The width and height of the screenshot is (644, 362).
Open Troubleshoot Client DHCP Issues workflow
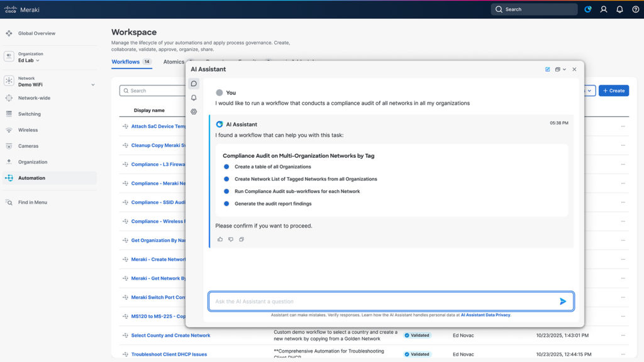[x=169, y=354]
